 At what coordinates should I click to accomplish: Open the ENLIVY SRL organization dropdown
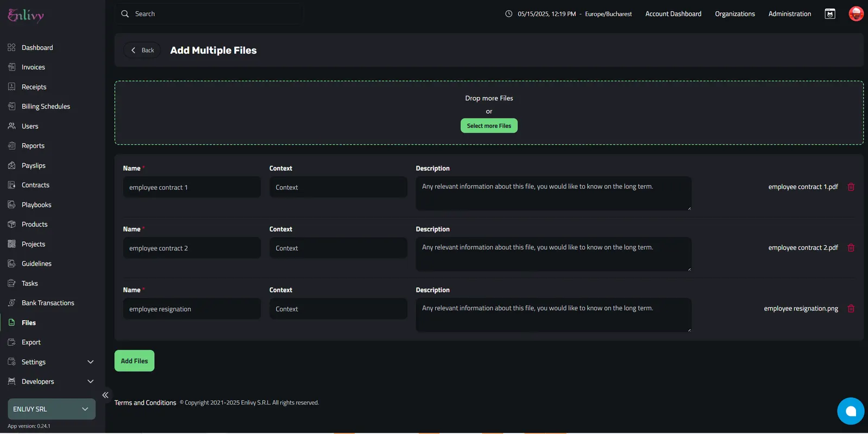52,409
